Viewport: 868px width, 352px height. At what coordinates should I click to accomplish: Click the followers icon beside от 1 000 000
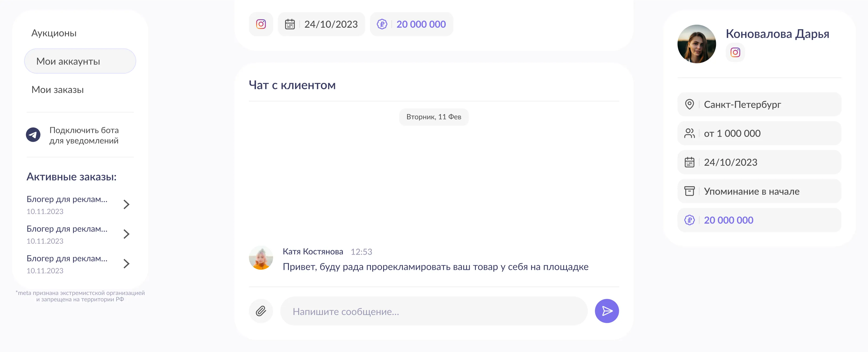(x=689, y=133)
